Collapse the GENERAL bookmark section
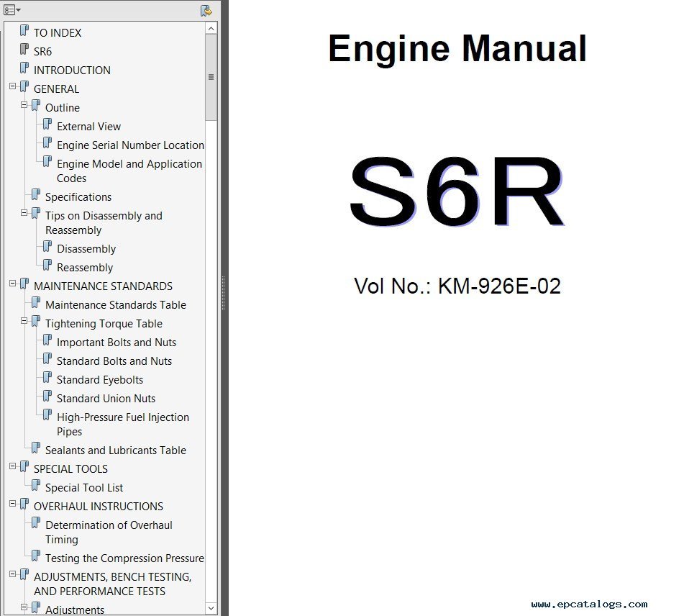 pos(13,86)
